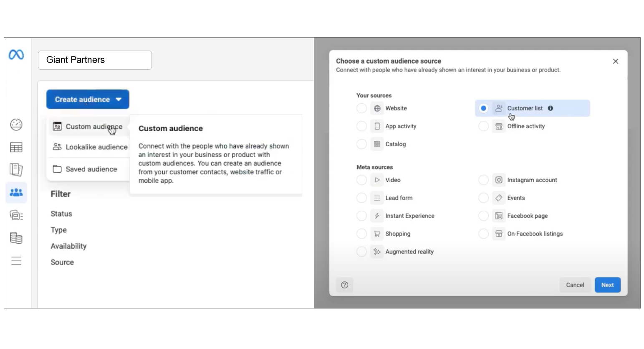Click the Customer list info icon

551,108
